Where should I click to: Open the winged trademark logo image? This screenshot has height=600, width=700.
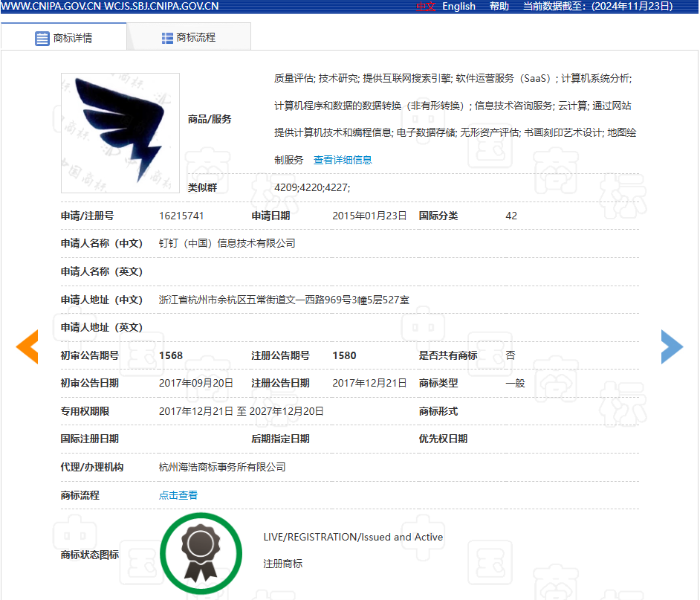[x=120, y=133]
